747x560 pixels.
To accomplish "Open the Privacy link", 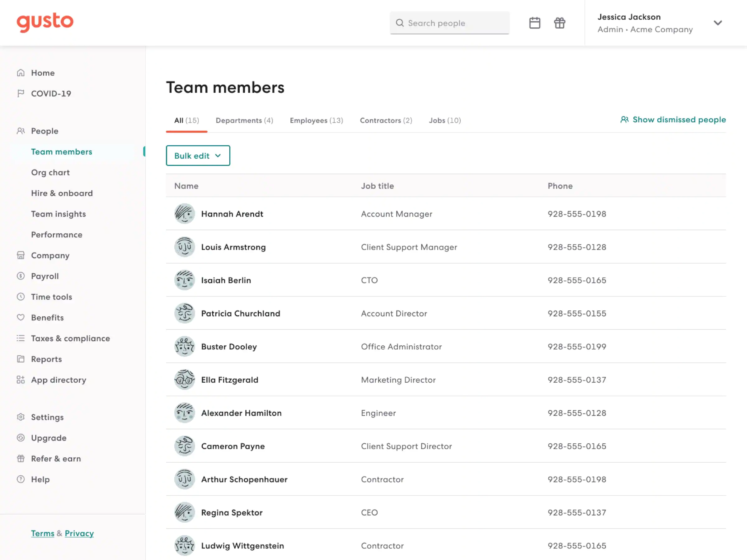I will [x=79, y=533].
